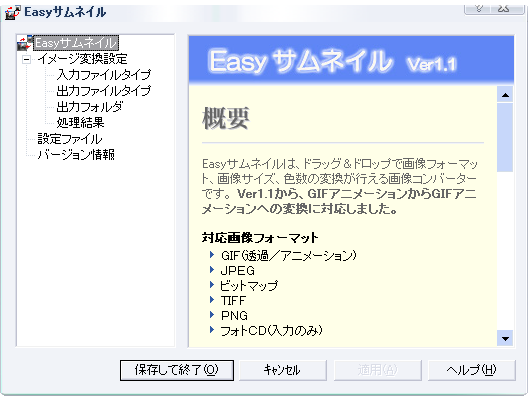Image resolution: width=528 pixels, height=396 pixels.
Task: Select 出力ファイルタイプ tree item
Action: coord(104,91)
